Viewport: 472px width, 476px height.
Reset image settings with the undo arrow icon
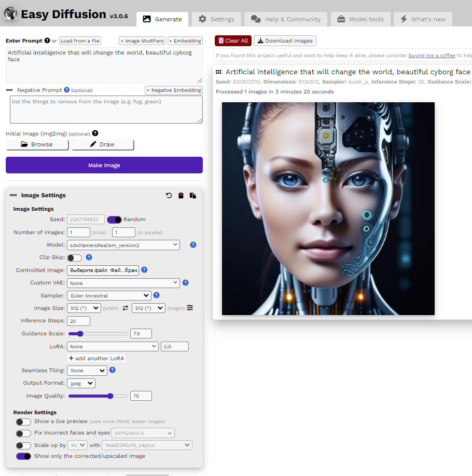pyautogui.click(x=169, y=196)
